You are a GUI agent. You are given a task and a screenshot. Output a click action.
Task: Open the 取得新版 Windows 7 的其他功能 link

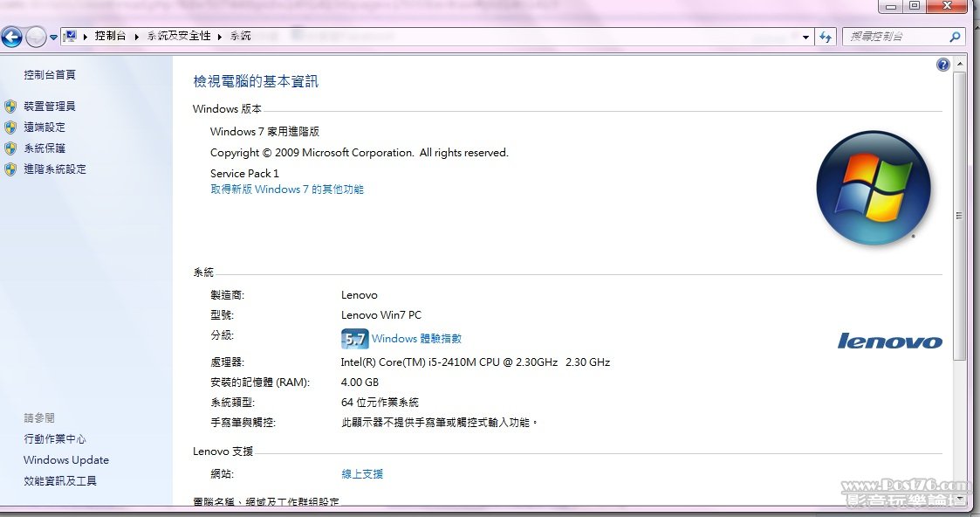pyautogui.click(x=286, y=190)
